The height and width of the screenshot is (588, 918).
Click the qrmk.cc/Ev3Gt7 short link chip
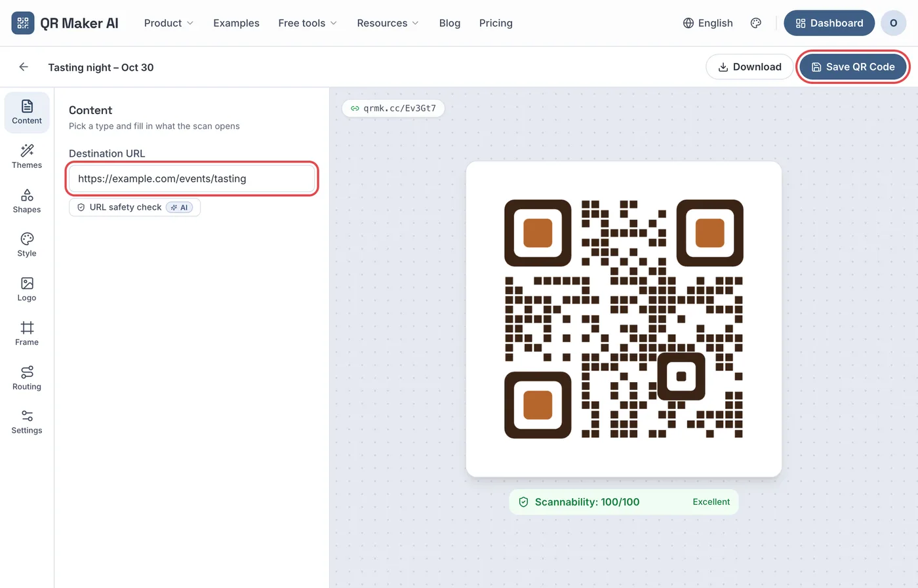point(393,108)
